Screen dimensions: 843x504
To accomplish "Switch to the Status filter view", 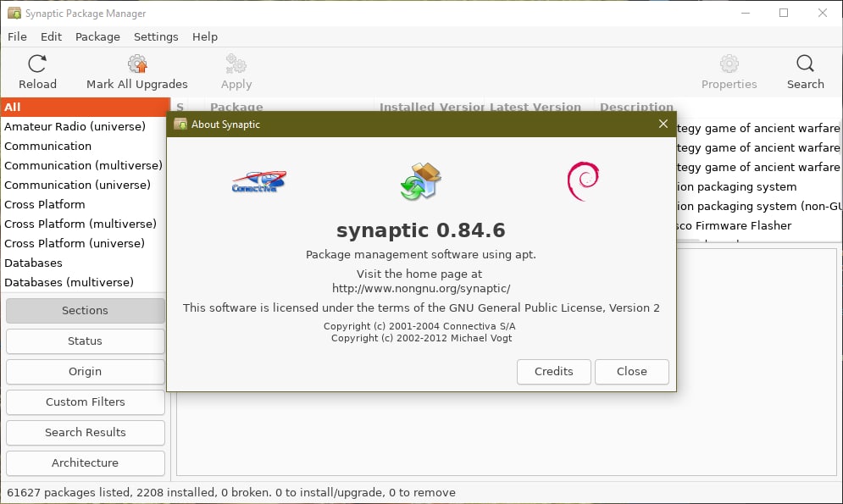I will (x=85, y=341).
